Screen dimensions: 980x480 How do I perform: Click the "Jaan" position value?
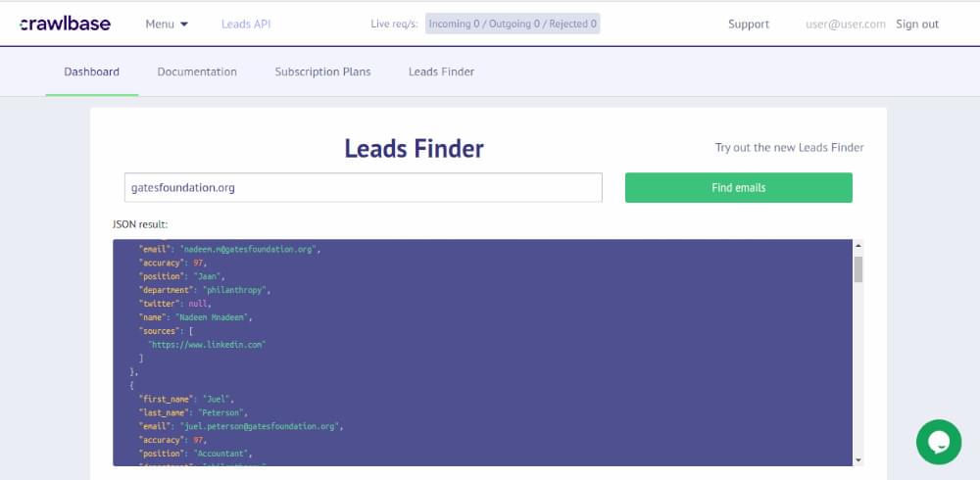pyautogui.click(x=209, y=276)
